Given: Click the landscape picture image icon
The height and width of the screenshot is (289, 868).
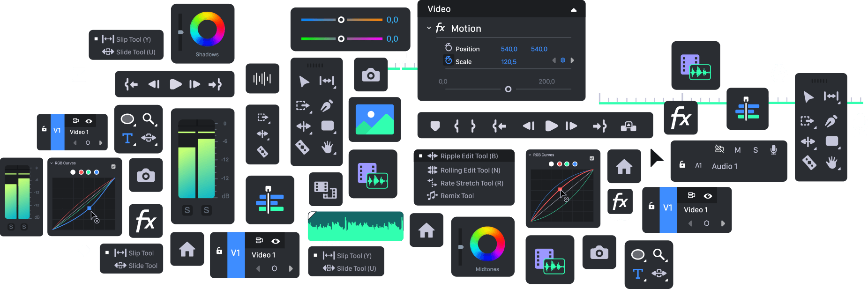Looking at the screenshot, I should pos(374,119).
